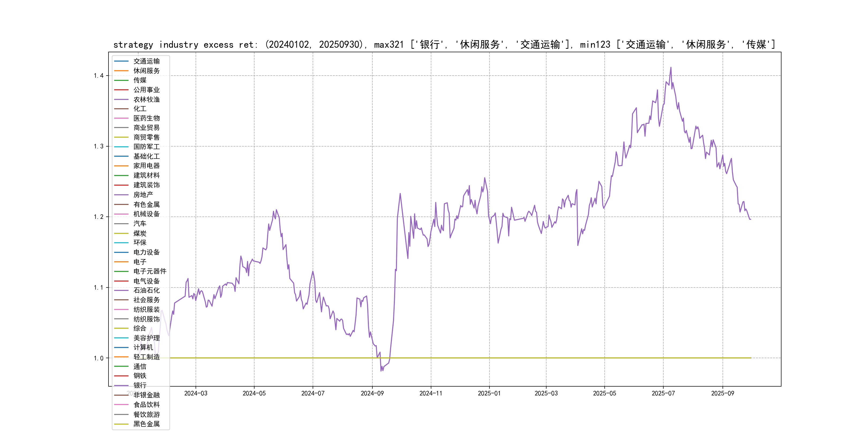Viewport: 868px width, 434px height.
Task: Select the 石油石化 legend entry
Action: click(146, 290)
